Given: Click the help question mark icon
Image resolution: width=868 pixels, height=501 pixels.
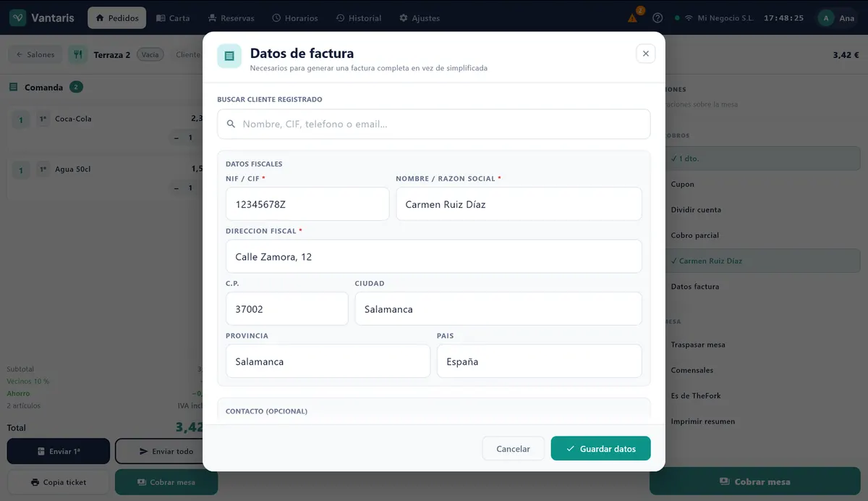Looking at the screenshot, I should click(658, 18).
